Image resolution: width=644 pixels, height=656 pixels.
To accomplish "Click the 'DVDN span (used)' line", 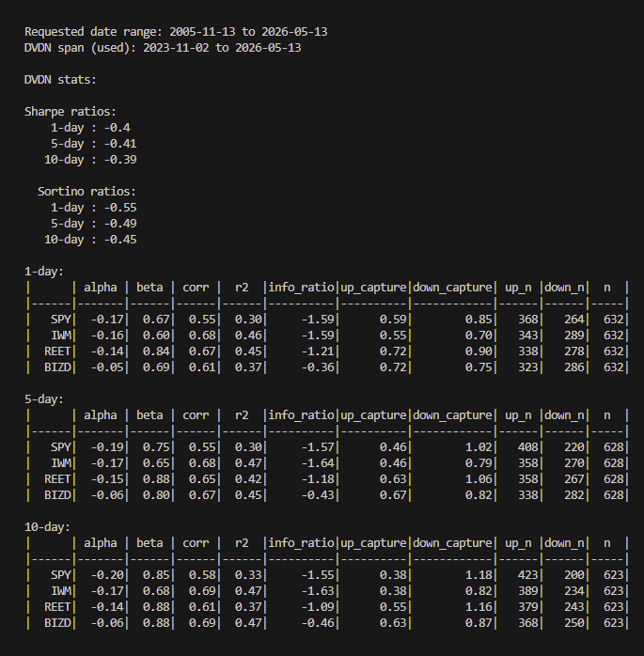I will 163,48.
